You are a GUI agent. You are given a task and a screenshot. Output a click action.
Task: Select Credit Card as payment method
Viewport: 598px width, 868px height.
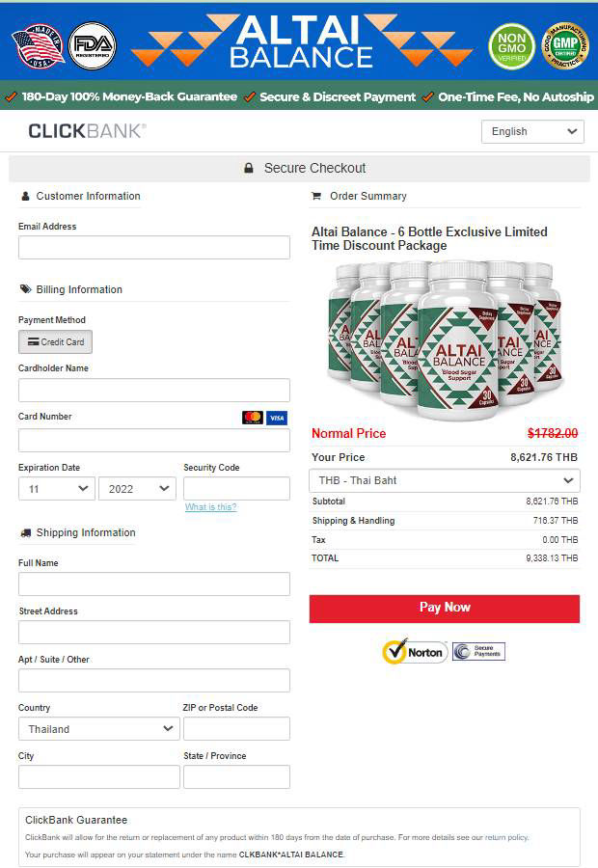click(x=55, y=341)
